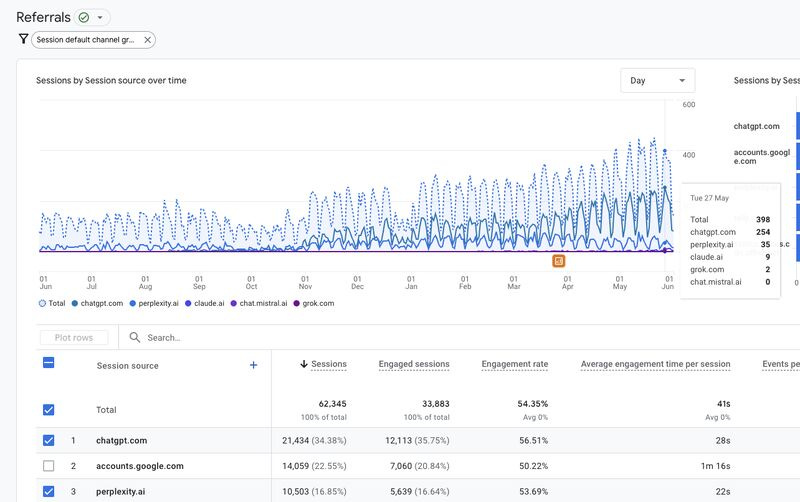Viewport: 800px width, 502px height.
Task: Toggle claude.ai series in chart legend
Action: coord(205,303)
